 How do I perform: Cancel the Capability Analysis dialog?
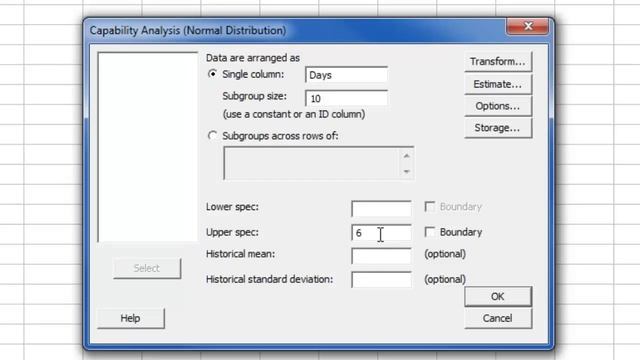tap(498, 318)
